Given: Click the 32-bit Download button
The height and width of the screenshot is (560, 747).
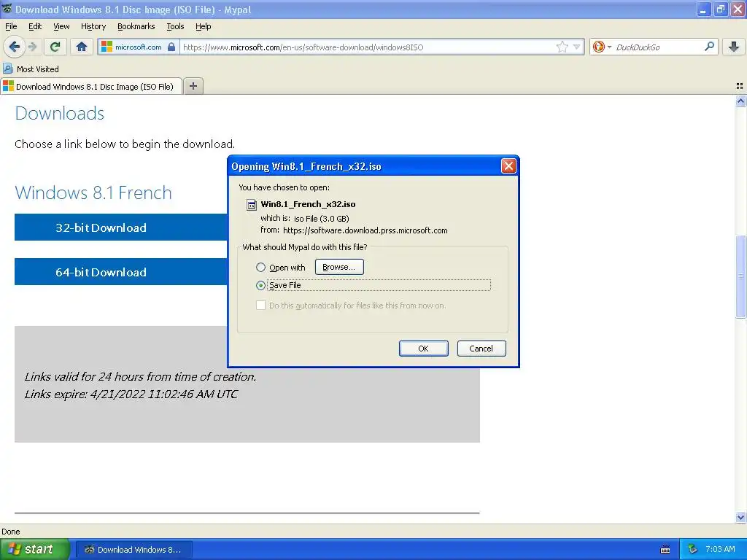Looking at the screenshot, I should tap(121, 227).
